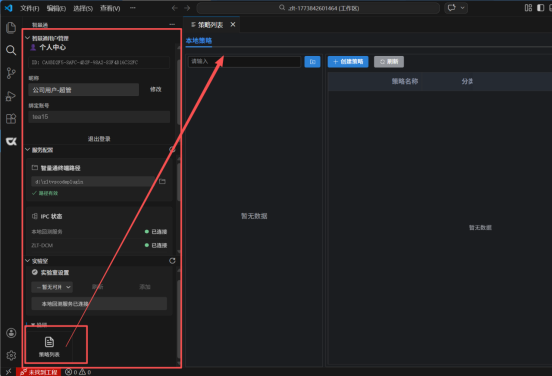Collapse the 服务配置 section
552x376 pixels.
click(28, 150)
